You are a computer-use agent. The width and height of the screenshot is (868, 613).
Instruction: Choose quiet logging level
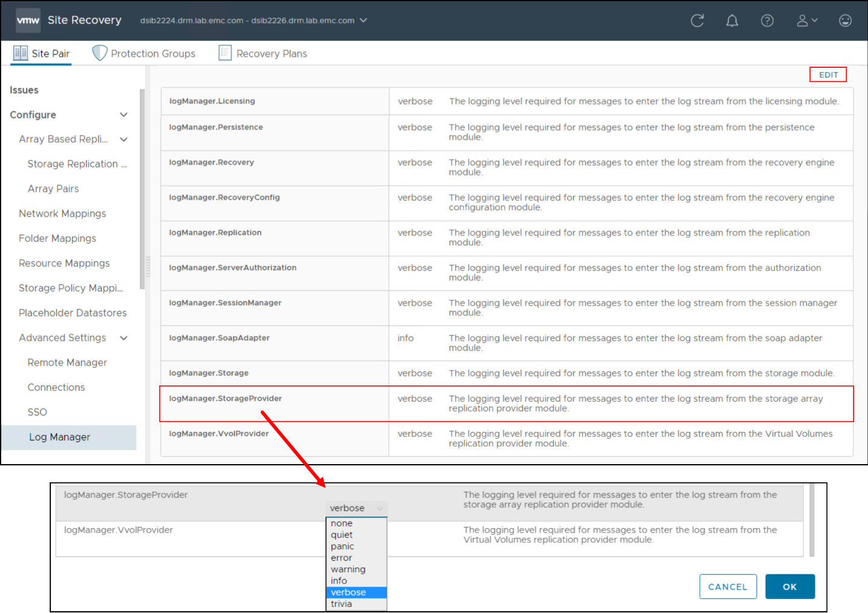coord(356,535)
